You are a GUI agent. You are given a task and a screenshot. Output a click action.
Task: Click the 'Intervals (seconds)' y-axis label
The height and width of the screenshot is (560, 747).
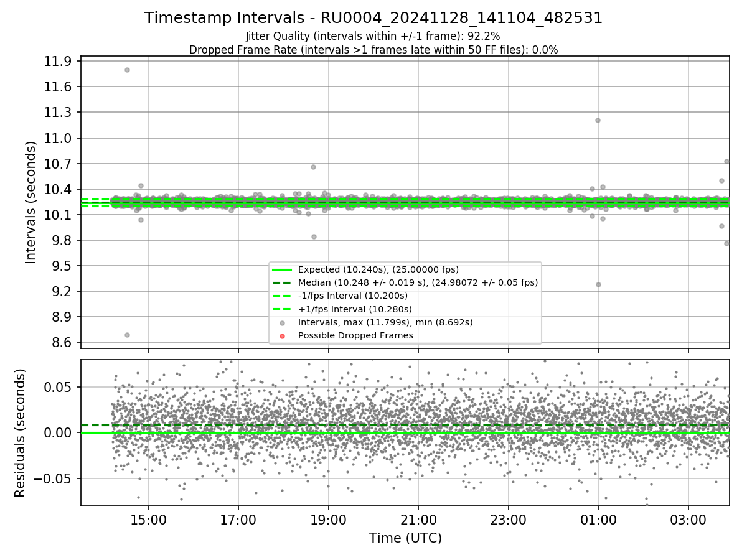click(x=31, y=202)
